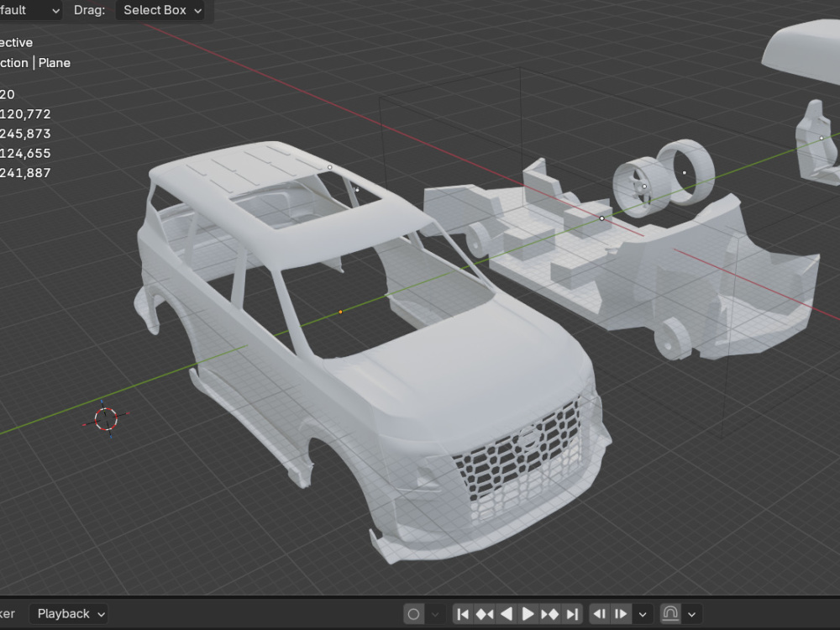The height and width of the screenshot is (630, 840).
Task: Play animation in reverse
Action: click(507, 614)
